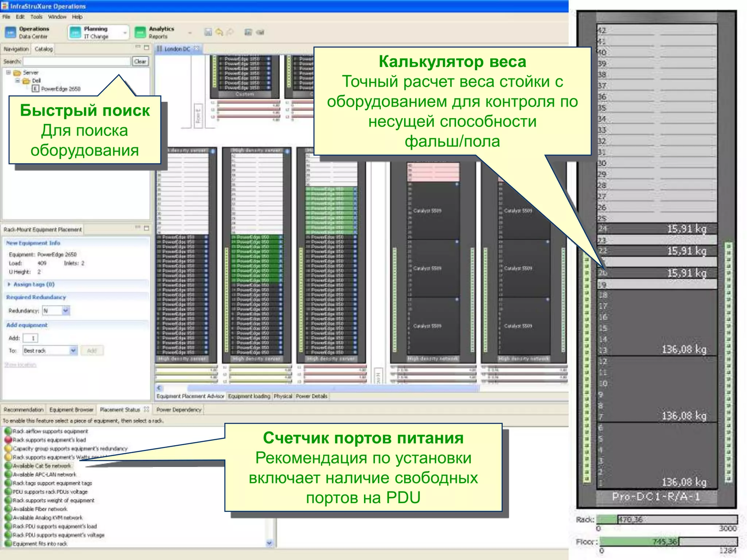The height and width of the screenshot is (560, 747).
Task: Click the Search input field
Action: [x=77, y=61]
